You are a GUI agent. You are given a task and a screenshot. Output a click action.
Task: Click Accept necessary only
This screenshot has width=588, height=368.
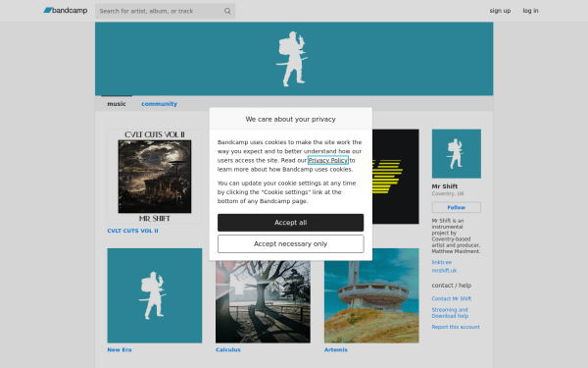tap(291, 243)
